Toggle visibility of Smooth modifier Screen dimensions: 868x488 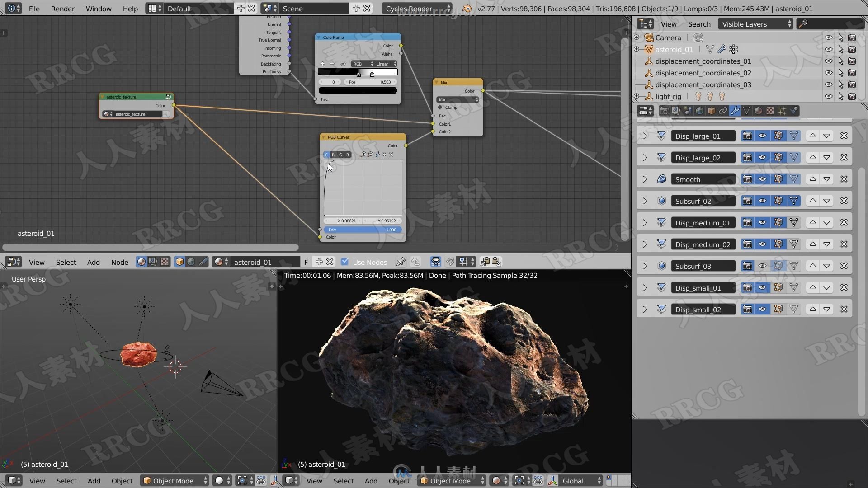[x=762, y=179]
